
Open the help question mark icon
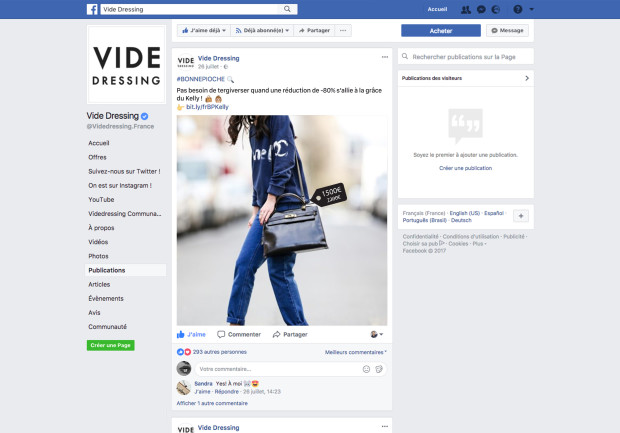point(516,9)
